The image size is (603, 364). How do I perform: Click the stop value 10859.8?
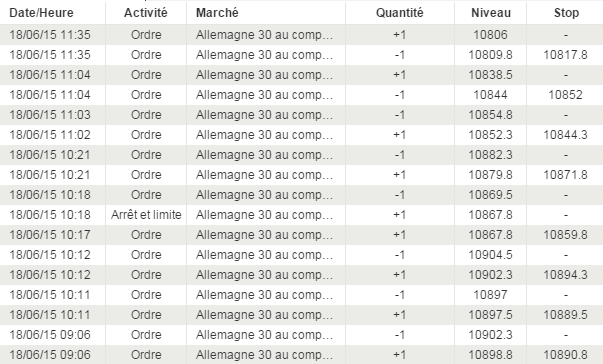tap(565, 234)
